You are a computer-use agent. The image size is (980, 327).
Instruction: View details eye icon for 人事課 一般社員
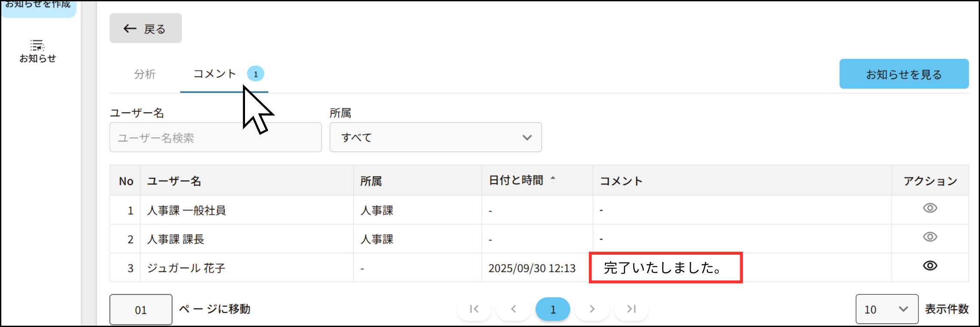(930, 208)
